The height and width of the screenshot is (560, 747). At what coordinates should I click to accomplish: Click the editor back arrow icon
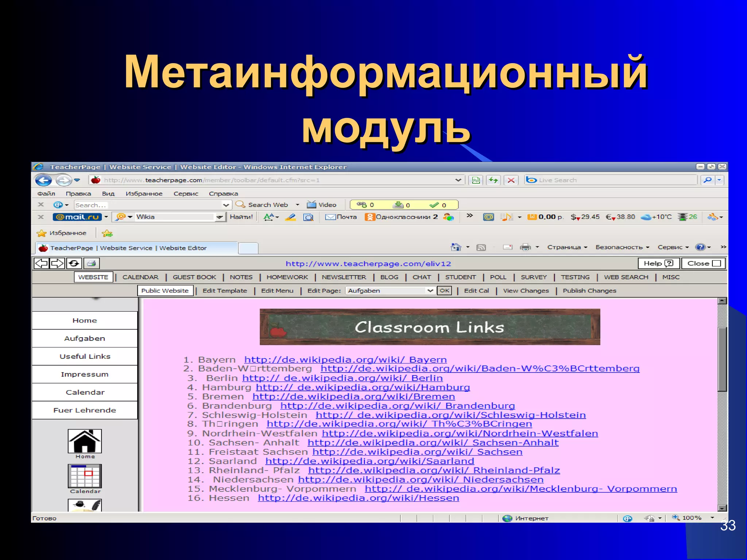click(41, 263)
